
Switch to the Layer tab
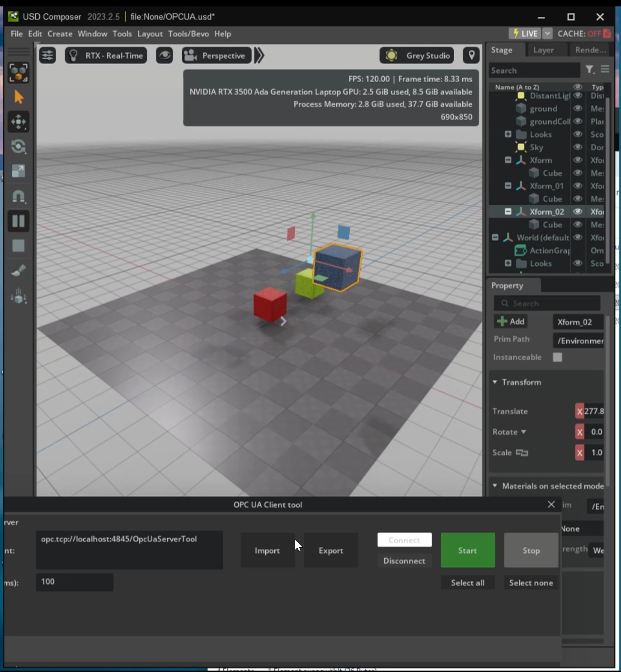pos(543,50)
